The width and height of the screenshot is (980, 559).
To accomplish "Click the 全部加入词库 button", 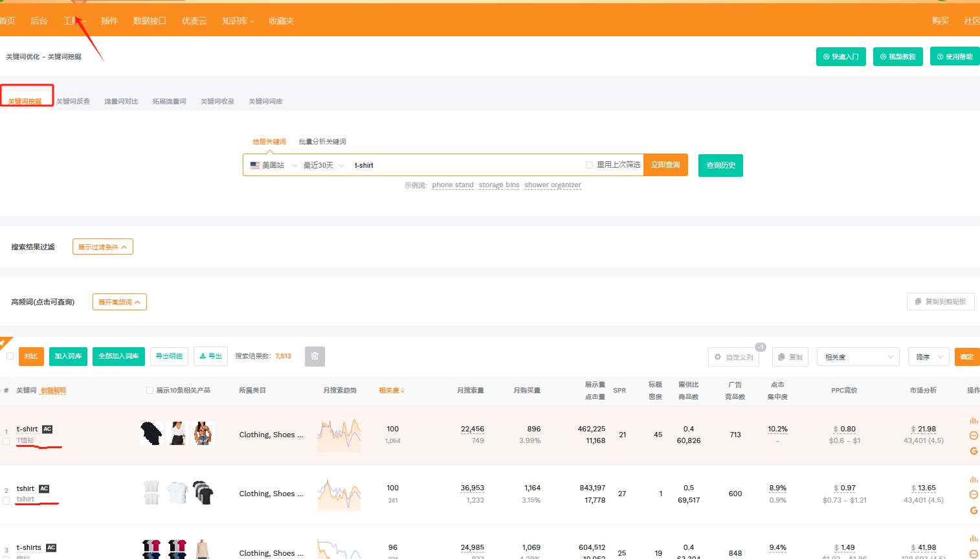I will [118, 356].
